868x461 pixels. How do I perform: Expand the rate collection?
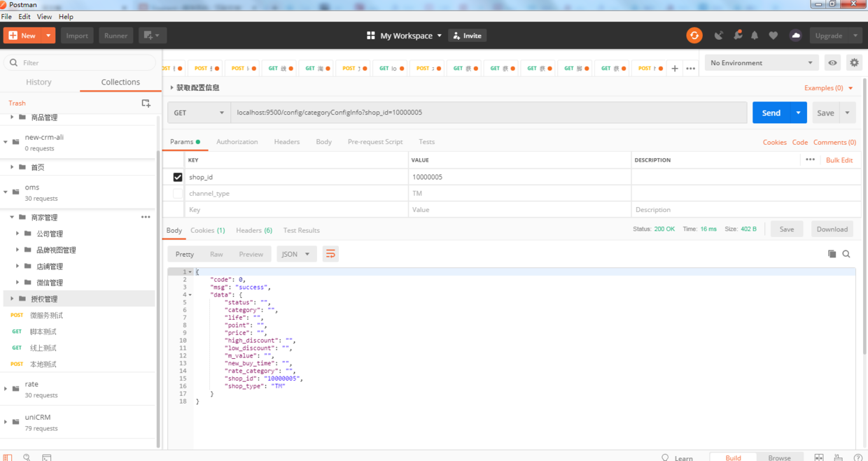[x=6, y=389]
